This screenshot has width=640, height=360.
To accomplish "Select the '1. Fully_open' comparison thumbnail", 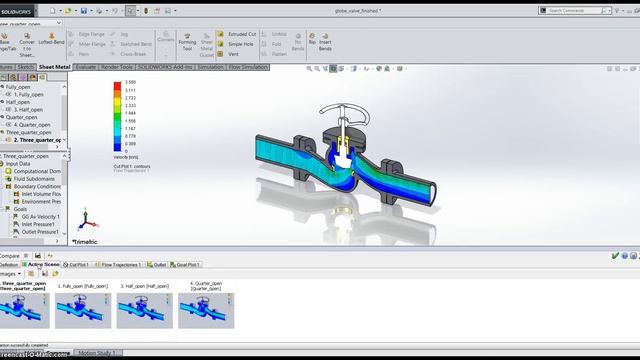I will [83, 310].
